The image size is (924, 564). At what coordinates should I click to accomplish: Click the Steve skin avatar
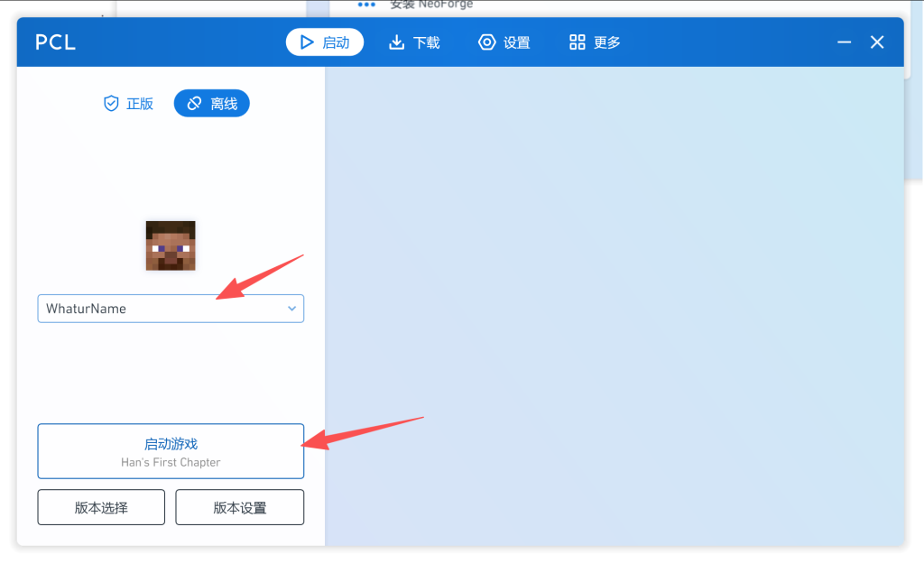click(x=171, y=245)
